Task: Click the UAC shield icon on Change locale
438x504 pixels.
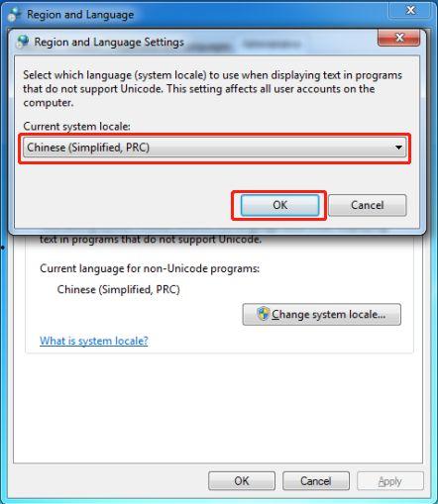Action: coord(263,314)
